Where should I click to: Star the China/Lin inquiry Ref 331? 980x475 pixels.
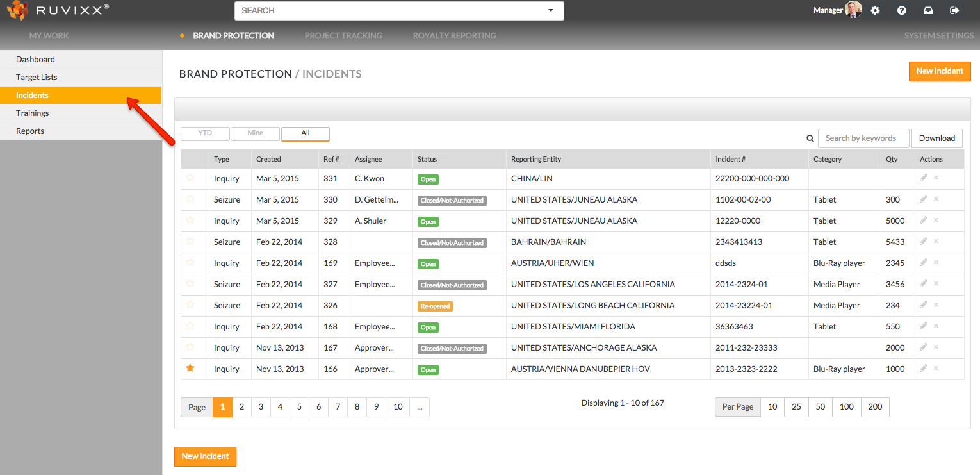tap(190, 178)
